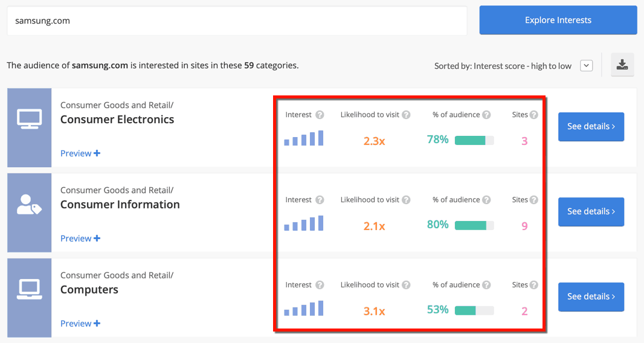Screen dimensions: 644x343
Task: Expand Preview for Computers
Action: tap(80, 323)
